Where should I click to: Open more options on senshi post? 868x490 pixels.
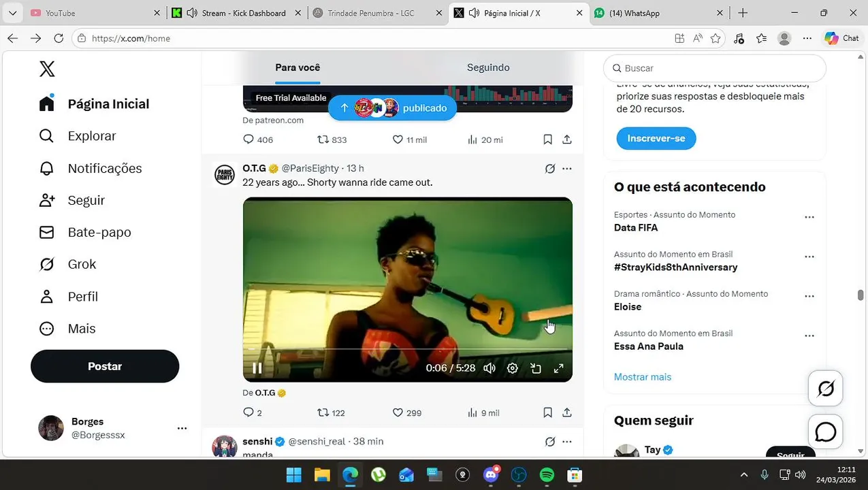tap(567, 442)
